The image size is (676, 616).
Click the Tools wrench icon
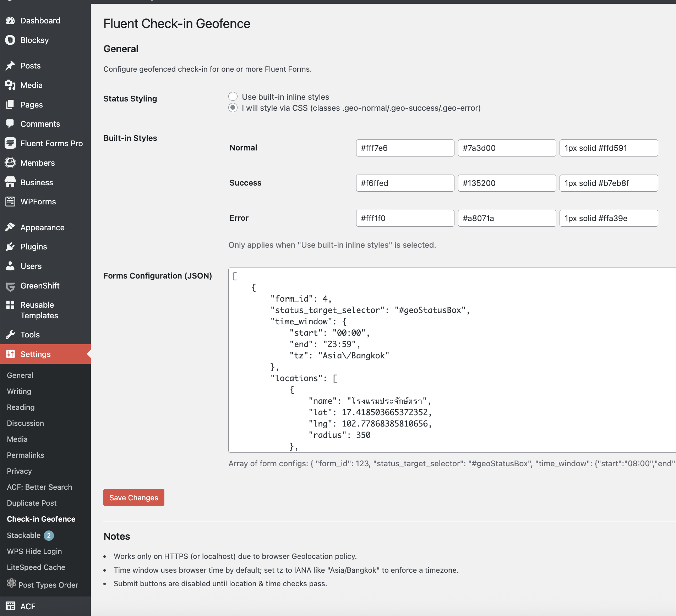[10, 335]
